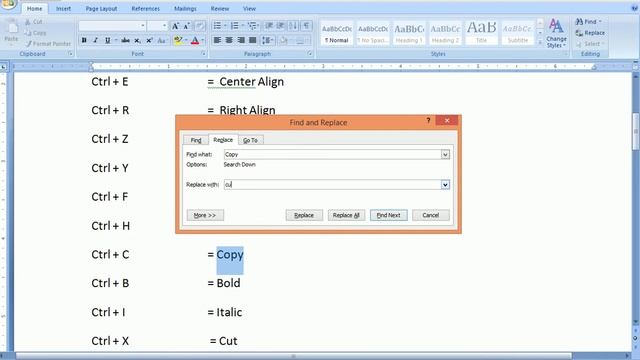This screenshot has height=360, width=640.
Task: Click the Grow Font icon
Action: 175,26
